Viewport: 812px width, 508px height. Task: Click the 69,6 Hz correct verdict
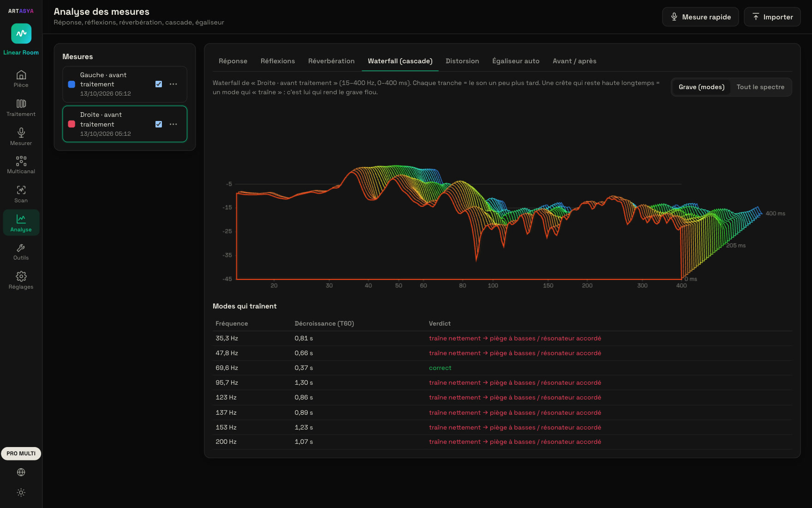click(440, 368)
